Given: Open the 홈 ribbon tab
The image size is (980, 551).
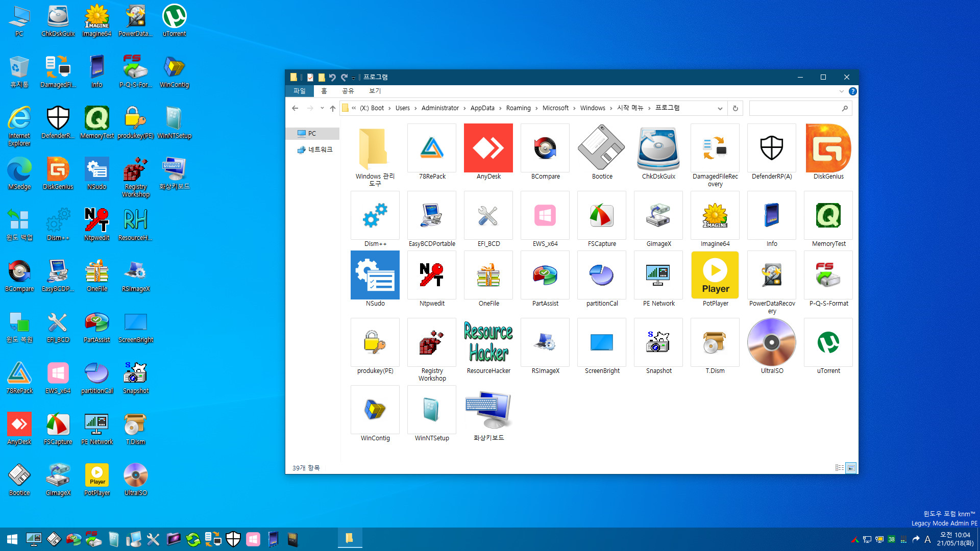Looking at the screenshot, I should tap(324, 91).
